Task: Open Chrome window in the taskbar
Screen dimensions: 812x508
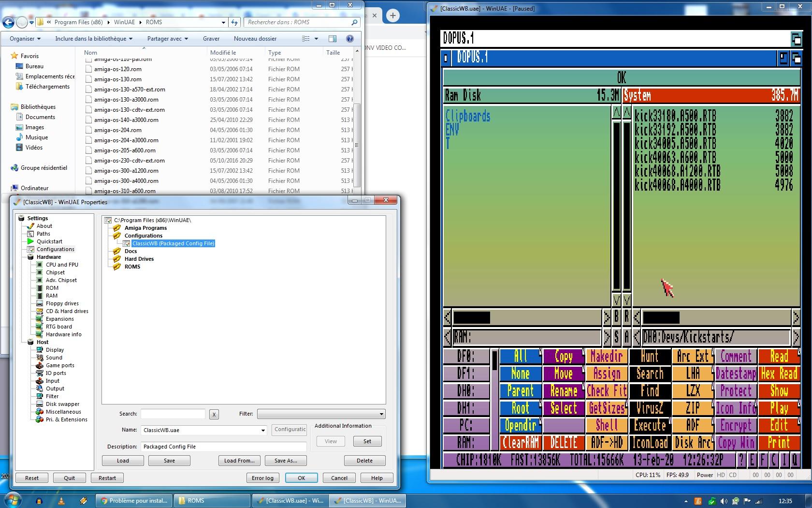Action: tap(134, 501)
